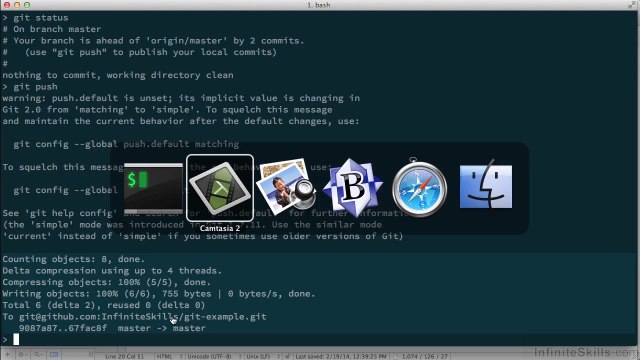Screen dimensions: 640x360
Task: Click the '1. bash' window title
Action: click(319, 5)
